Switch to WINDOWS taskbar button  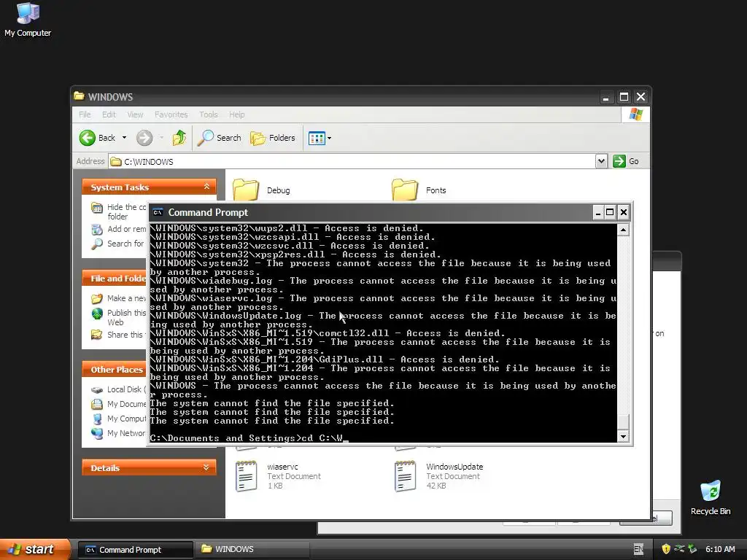coord(252,550)
